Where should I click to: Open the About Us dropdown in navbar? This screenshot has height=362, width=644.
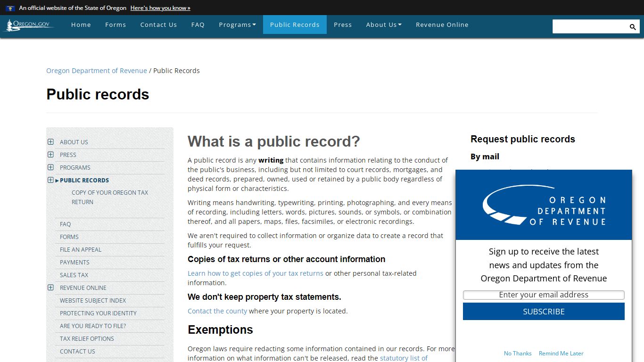pos(384,25)
